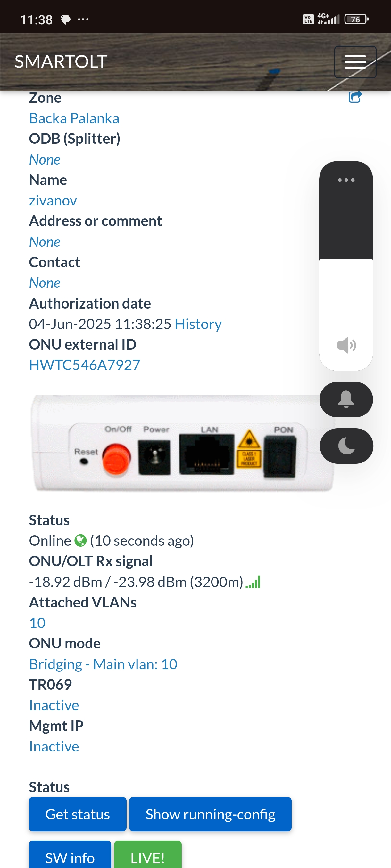Change ONU mode Bridging - Main vlan: 10
This screenshot has width=391, height=868.
click(103, 664)
